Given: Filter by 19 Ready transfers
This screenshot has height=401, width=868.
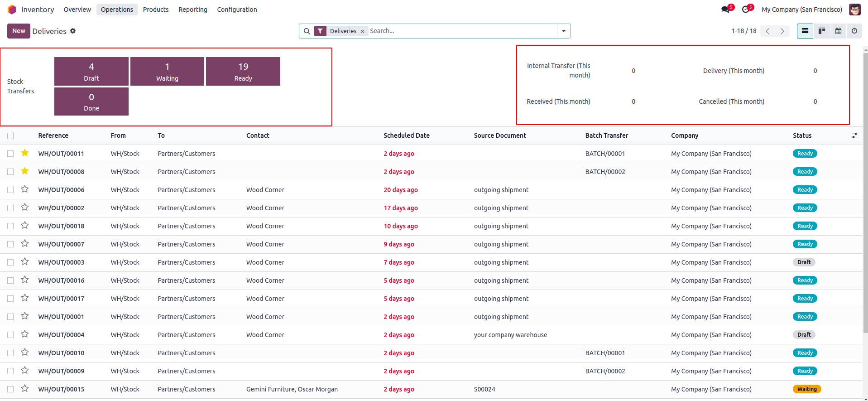Looking at the screenshot, I should 243,71.
